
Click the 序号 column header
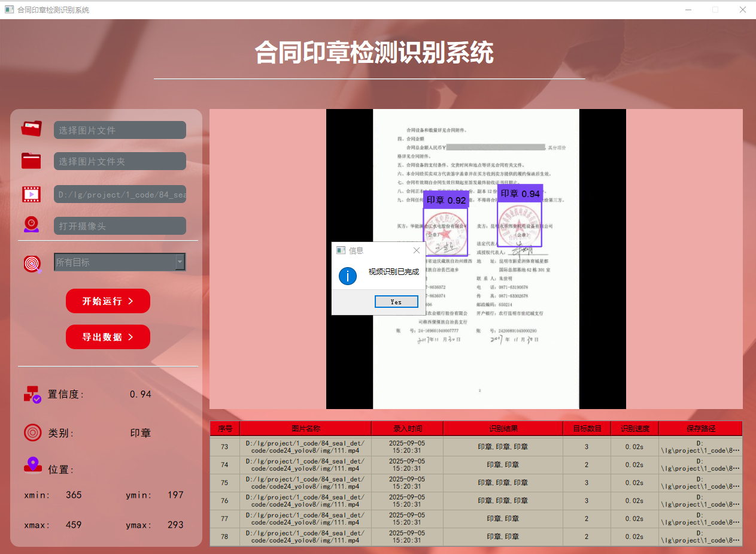[x=224, y=428]
